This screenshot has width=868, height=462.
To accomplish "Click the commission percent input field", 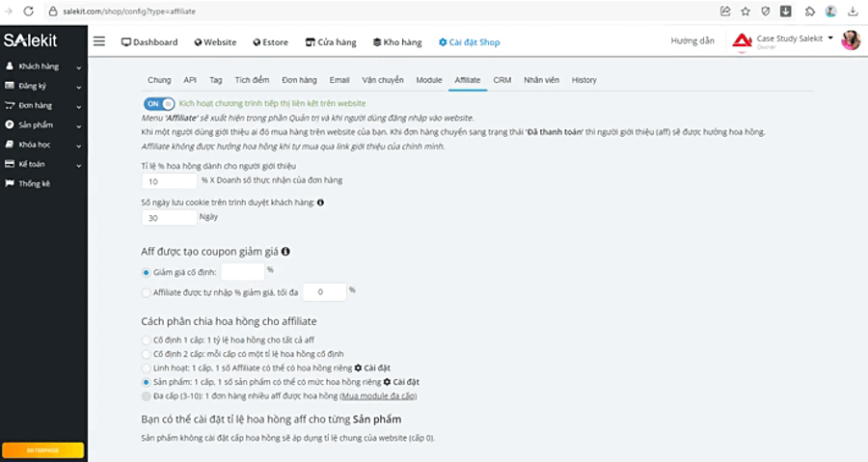I will point(169,181).
